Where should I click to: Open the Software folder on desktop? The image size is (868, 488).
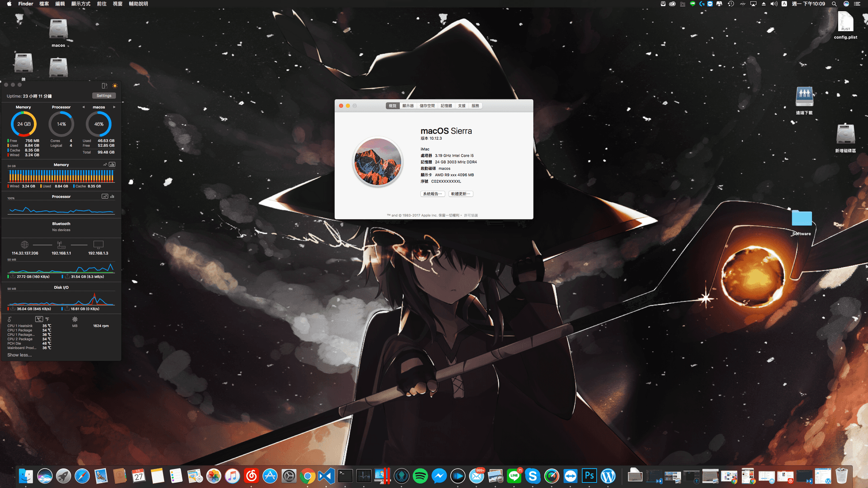pos(802,219)
